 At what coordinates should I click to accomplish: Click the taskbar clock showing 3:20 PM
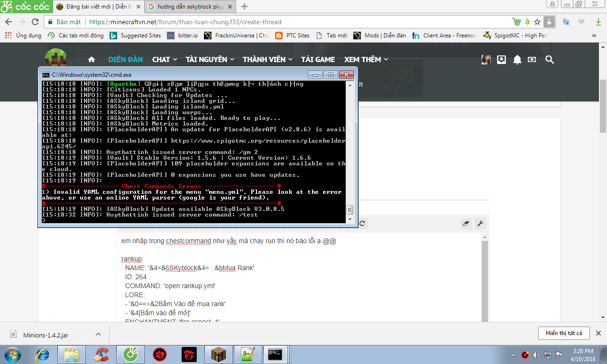583,355
